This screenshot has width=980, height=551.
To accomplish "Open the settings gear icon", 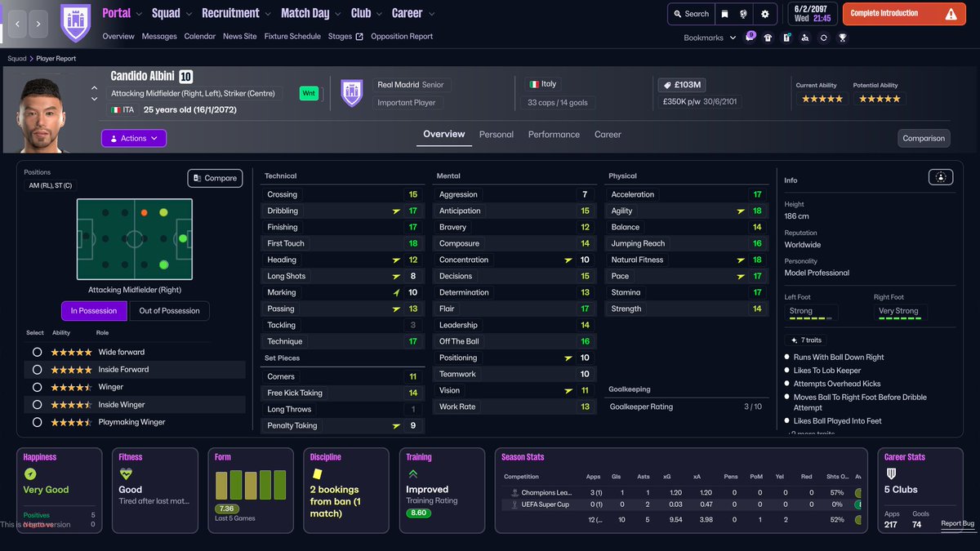I will tap(764, 14).
